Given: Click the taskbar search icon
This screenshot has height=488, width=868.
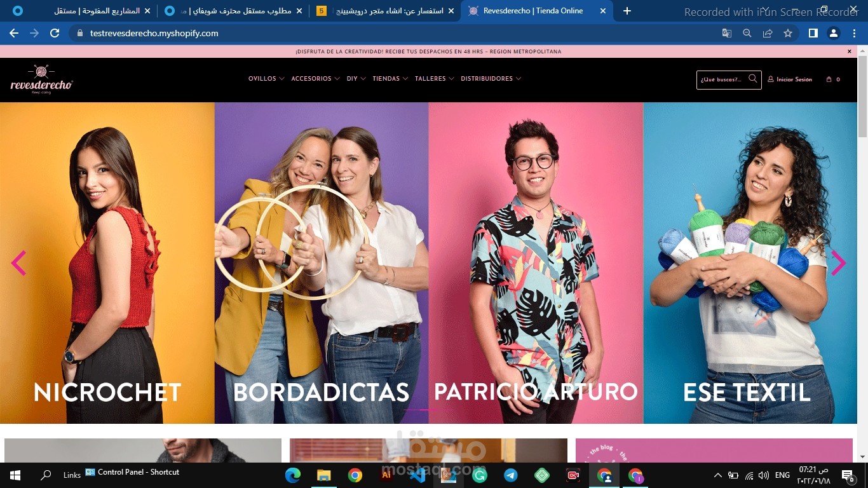Looking at the screenshot, I should [x=46, y=475].
